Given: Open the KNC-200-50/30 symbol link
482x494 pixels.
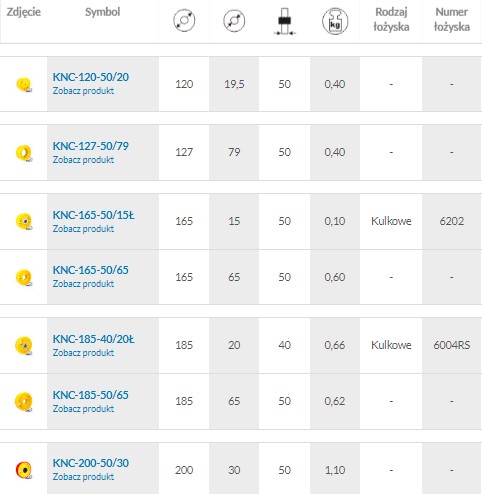Looking at the screenshot, I should click(91, 463).
